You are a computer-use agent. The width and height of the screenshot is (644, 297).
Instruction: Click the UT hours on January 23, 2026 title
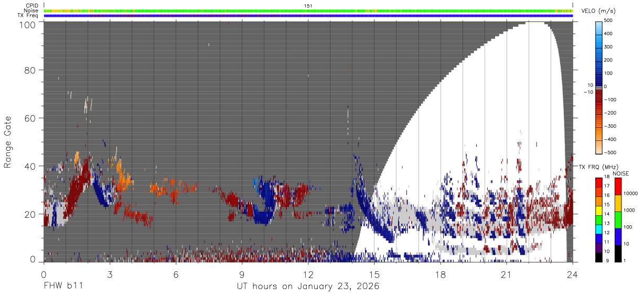308,287
